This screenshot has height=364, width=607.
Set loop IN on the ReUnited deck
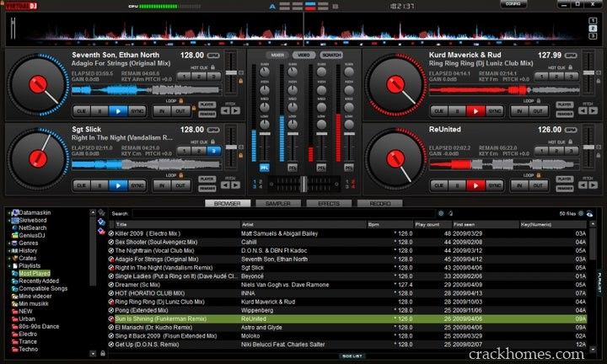click(519, 185)
